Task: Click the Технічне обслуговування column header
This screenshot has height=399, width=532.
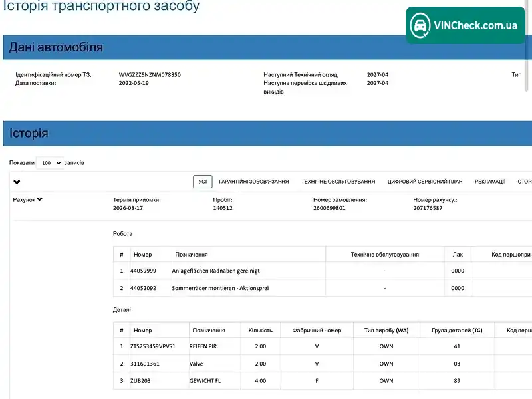Action: tap(385, 255)
